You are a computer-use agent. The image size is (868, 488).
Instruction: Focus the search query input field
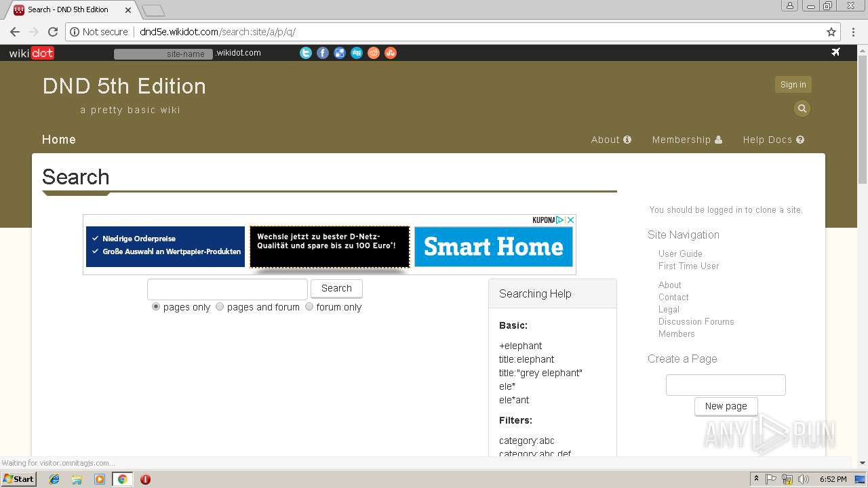coord(227,289)
